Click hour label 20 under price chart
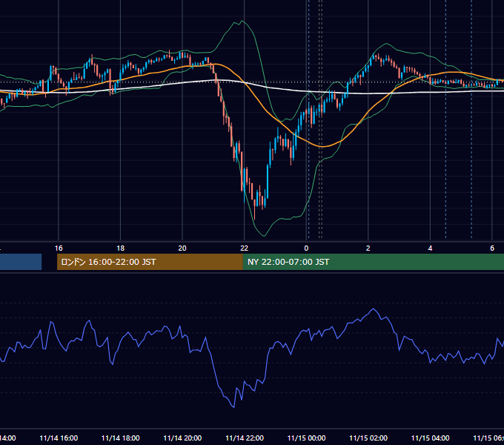The image size is (504, 445). click(x=182, y=248)
